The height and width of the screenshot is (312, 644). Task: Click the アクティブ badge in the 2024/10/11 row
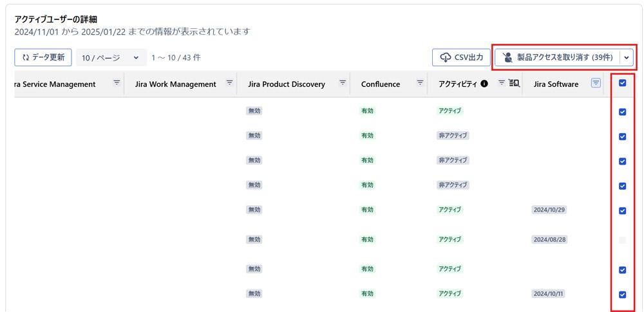450,293
